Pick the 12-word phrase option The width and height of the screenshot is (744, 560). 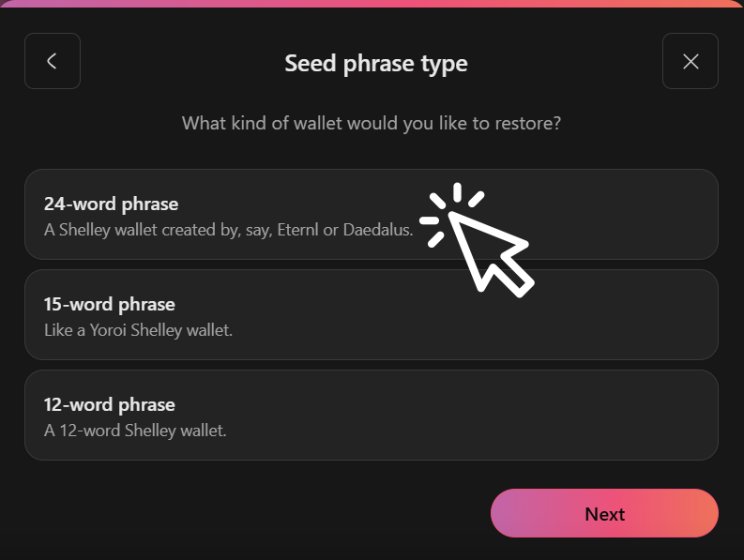coord(371,416)
